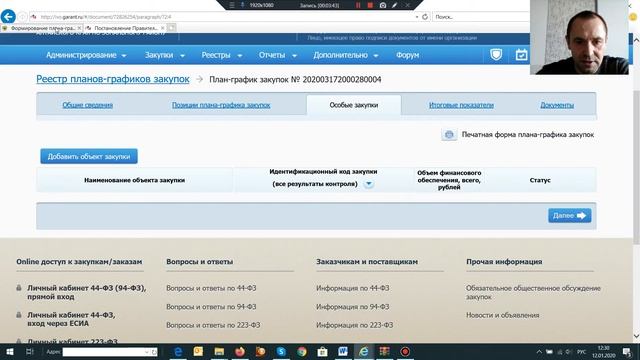The image size is (640, 360).
Task: Click the browser back arrow button
Action: coord(8,16)
